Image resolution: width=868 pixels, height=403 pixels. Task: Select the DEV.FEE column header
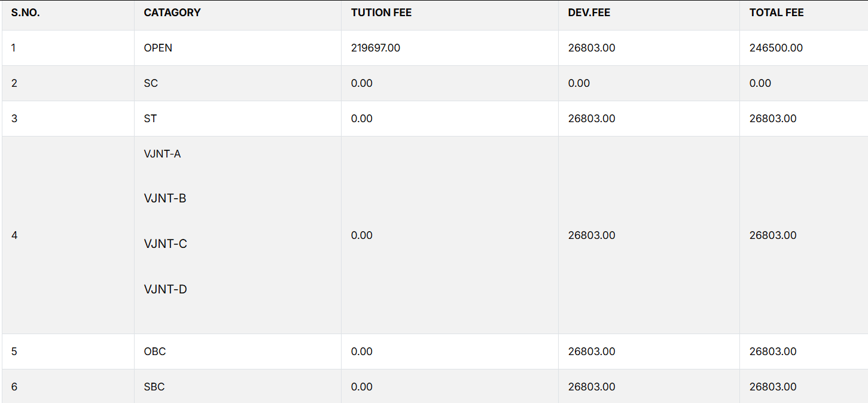(589, 13)
